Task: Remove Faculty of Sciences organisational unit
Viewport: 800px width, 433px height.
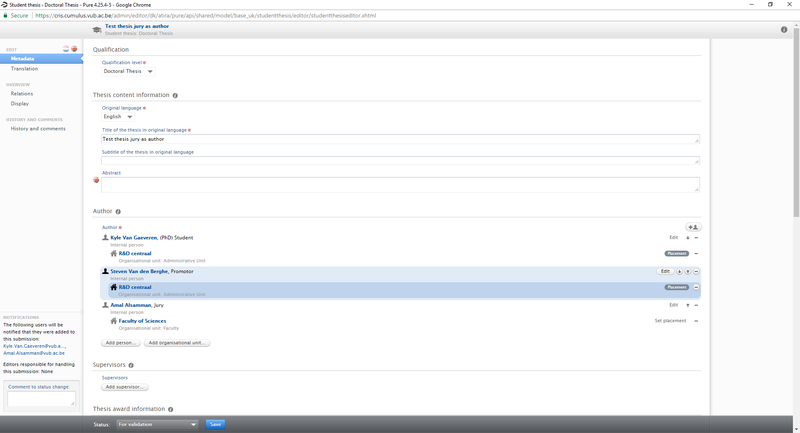Action: coord(696,321)
